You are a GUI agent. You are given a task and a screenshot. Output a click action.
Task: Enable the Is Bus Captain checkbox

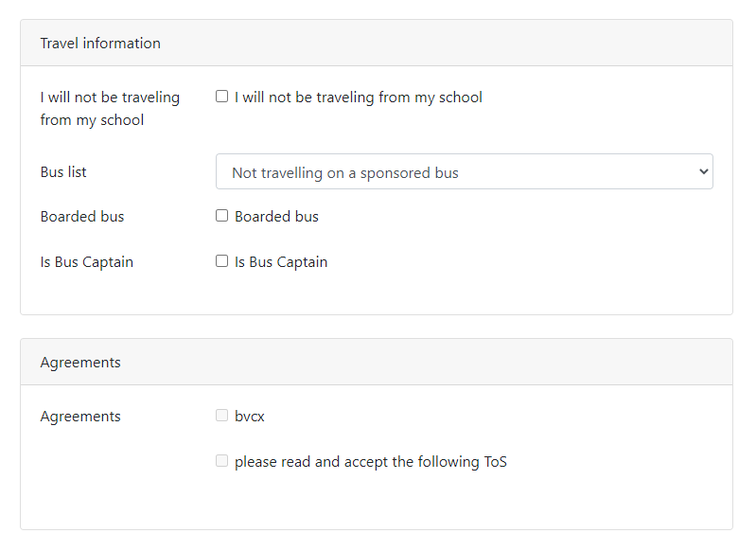(x=221, y=261)
